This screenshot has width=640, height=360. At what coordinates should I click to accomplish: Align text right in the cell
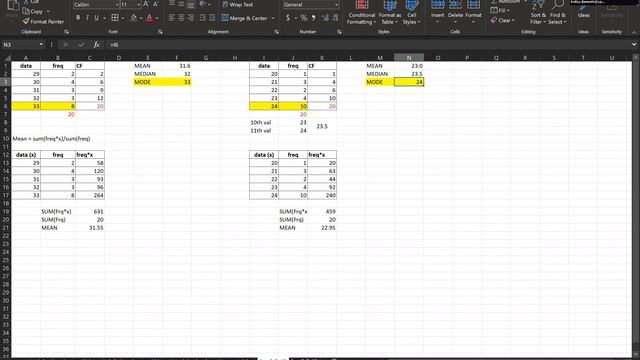click(191, 18)
